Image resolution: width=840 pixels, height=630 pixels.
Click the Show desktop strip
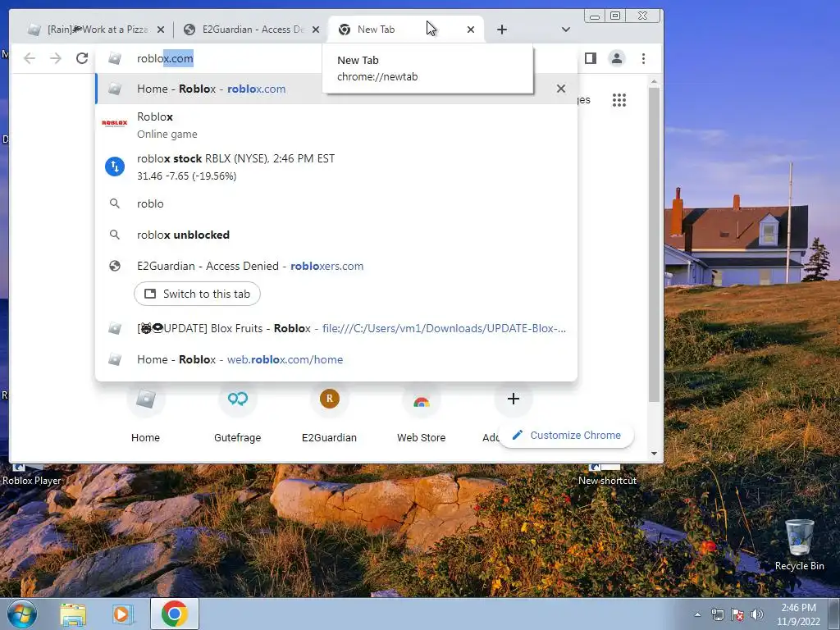pyautogui.click(x=834, y=614)
